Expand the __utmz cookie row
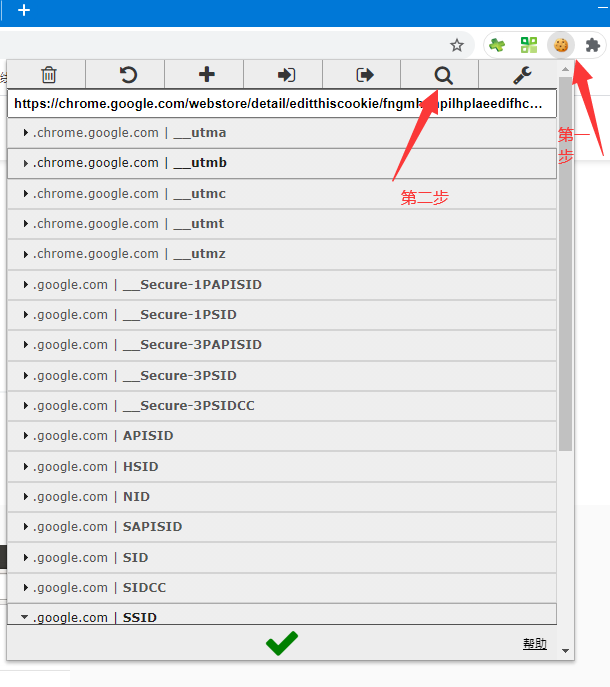Screen dimensions: 610x687 282,254
